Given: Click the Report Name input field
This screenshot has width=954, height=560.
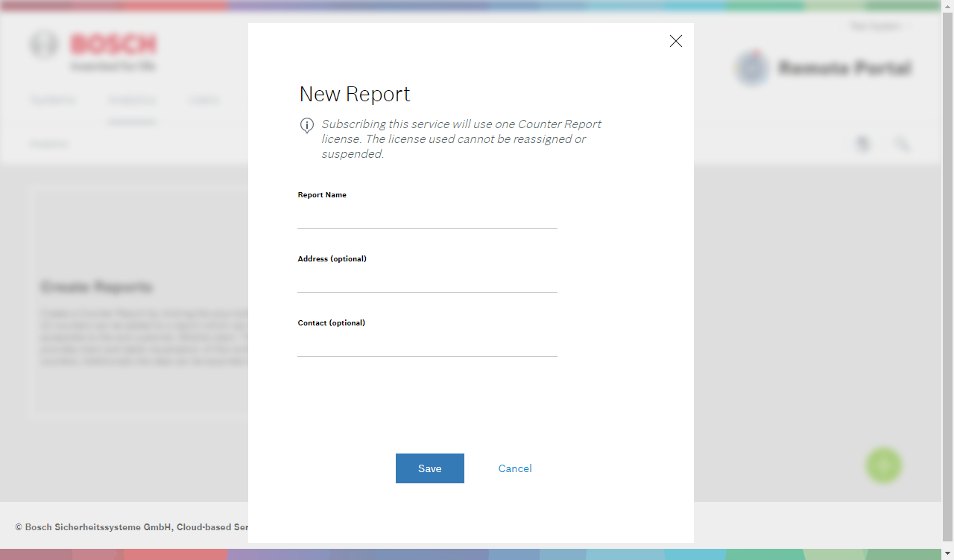Looking at the screenshot, I should (x=427, y=220).
